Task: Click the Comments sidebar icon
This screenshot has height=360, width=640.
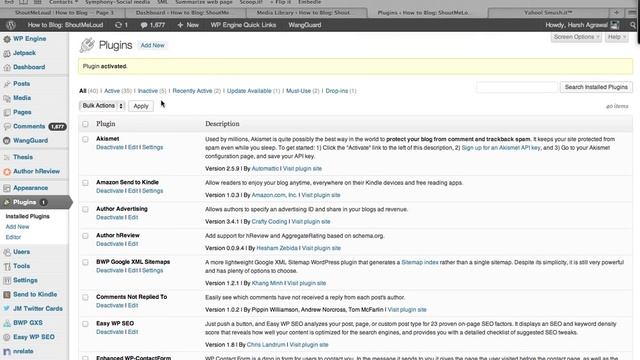Action: click(x=7, y=127)
